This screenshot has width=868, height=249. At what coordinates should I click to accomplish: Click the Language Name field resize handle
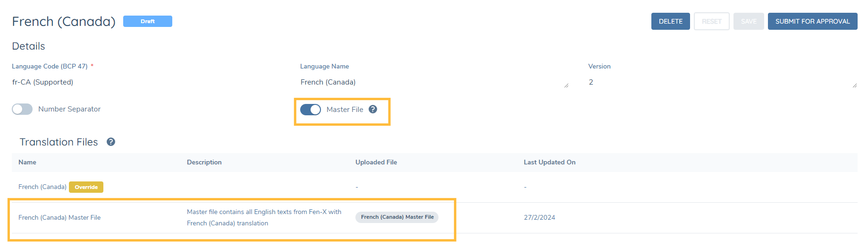click(x=566, y=86)
